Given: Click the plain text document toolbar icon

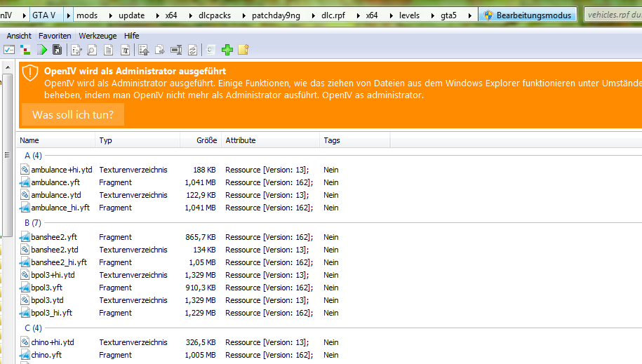Looking at the screenshot, I should coord(109,50).
